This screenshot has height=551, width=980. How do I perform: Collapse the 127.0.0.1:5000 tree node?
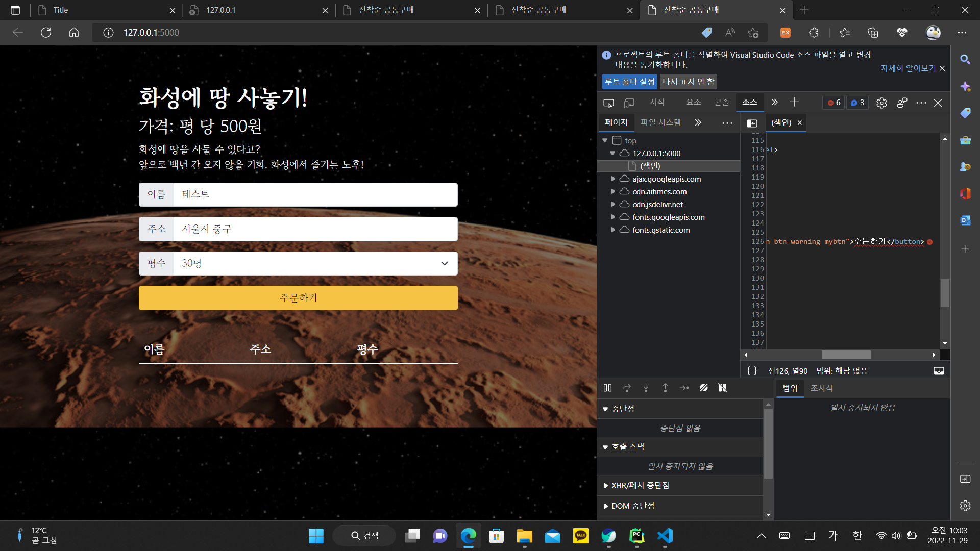pyautogui.click(x=612, y=153)
